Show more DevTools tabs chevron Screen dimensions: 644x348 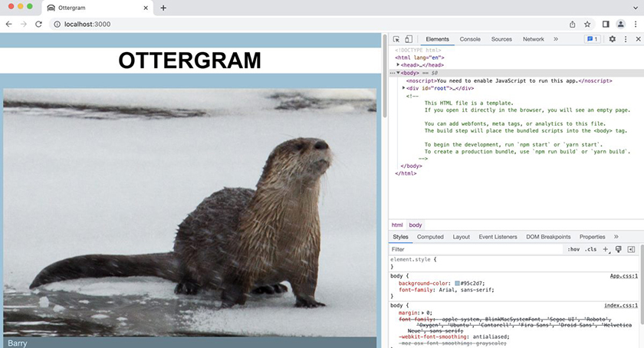coord(556,39)
